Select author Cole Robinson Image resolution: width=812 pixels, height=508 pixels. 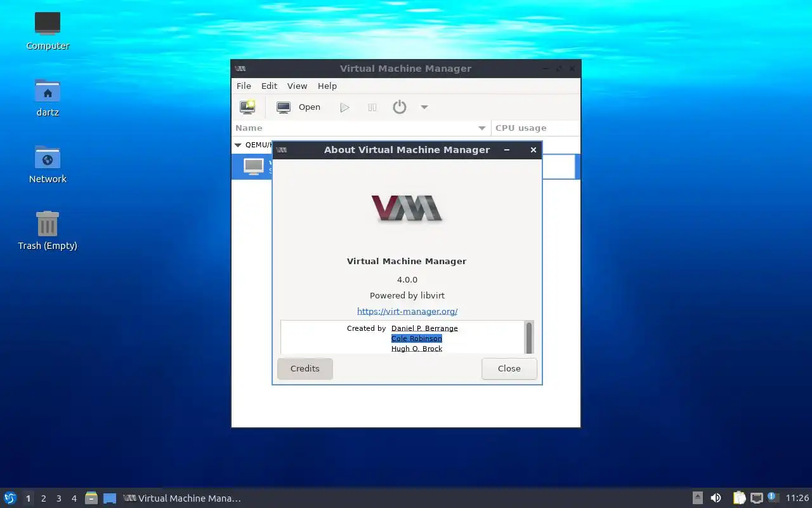pyautogui.click(x=417, y=338)
